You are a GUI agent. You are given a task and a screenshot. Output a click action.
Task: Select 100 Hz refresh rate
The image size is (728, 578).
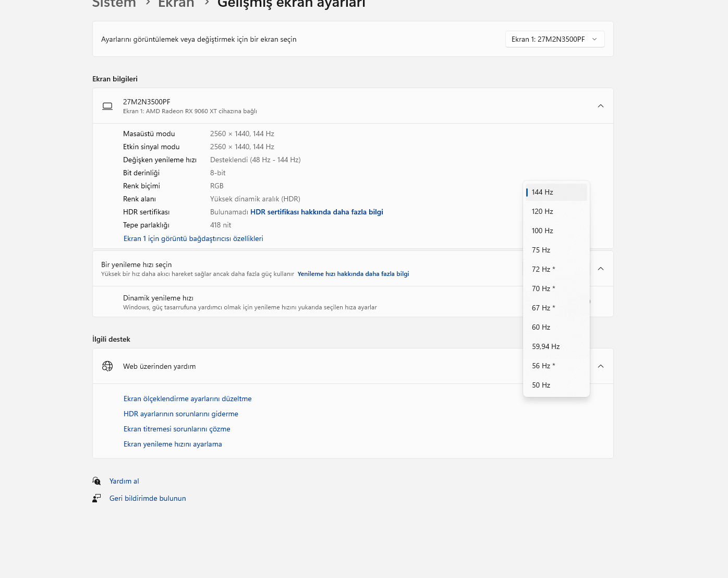(x=556, y=231)
